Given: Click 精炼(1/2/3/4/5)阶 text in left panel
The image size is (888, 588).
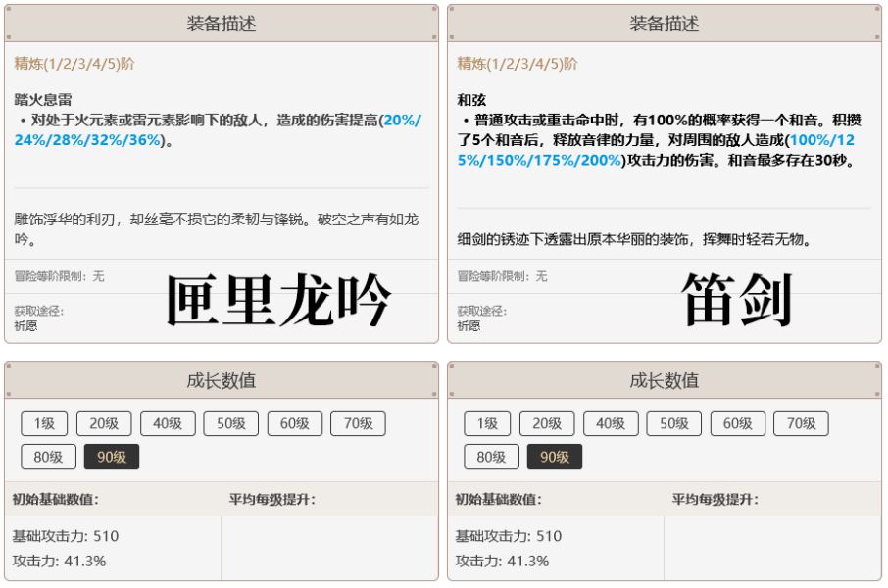Looking at the screenshot, I should [74, 64].
